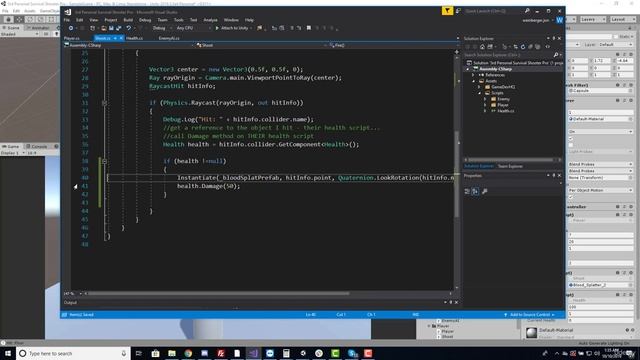The width and height of the screenshot is (640, 360).
Task: Click the taskbar search box
Action: 73,353
